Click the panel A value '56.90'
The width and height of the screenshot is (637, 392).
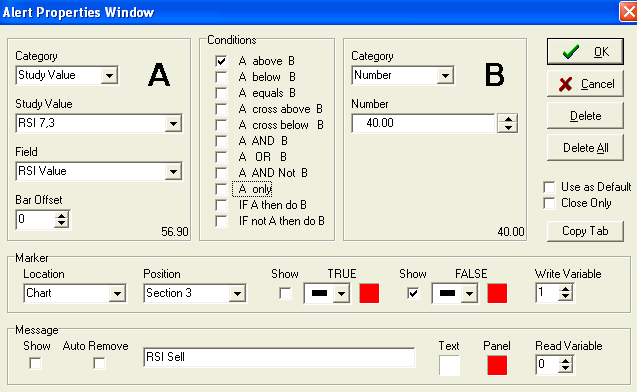coord(175,232)
